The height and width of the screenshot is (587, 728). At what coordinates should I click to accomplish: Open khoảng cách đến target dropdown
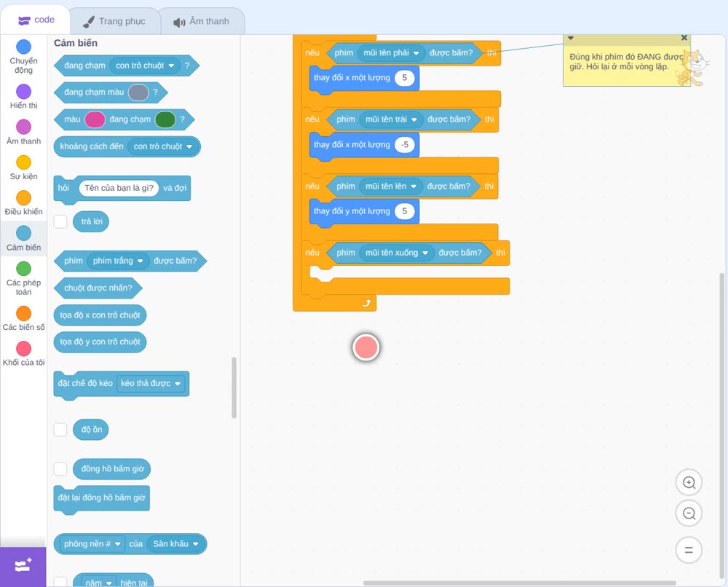point(162,147)
